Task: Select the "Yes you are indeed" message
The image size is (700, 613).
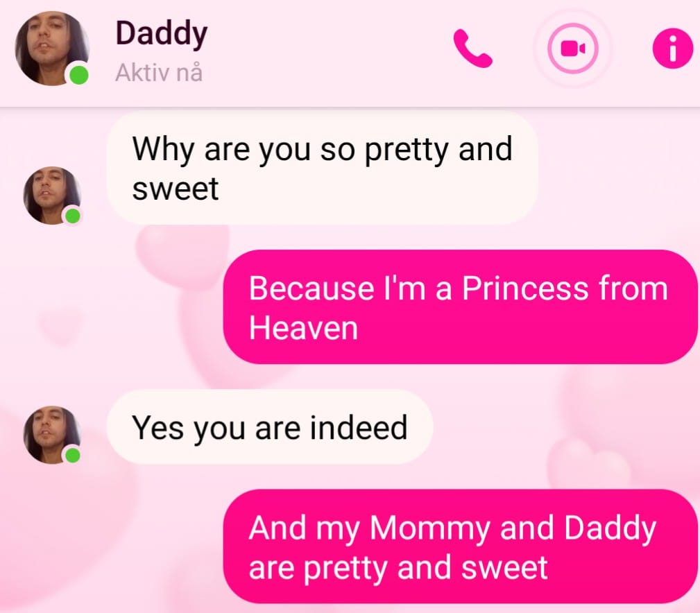Action: tap(270, 427)
